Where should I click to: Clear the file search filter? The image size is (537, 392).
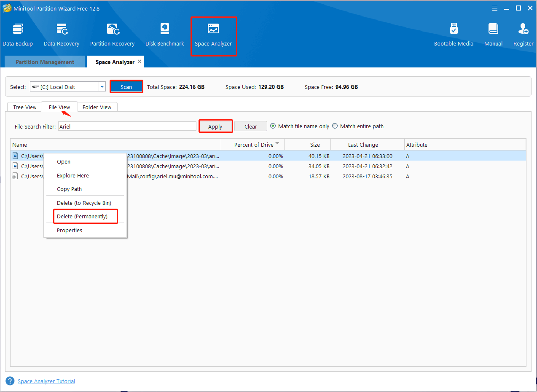point(251,126)
